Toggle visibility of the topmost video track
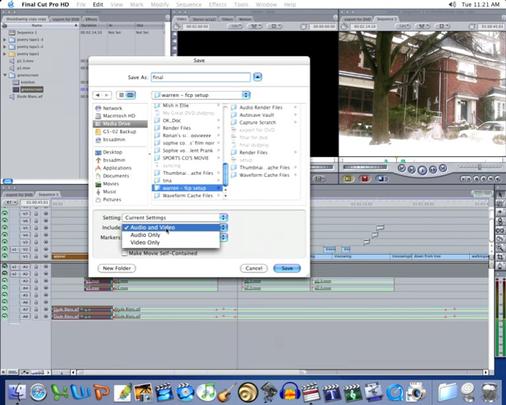This screenshot has width=506, height=405. (x=5, y=213)
